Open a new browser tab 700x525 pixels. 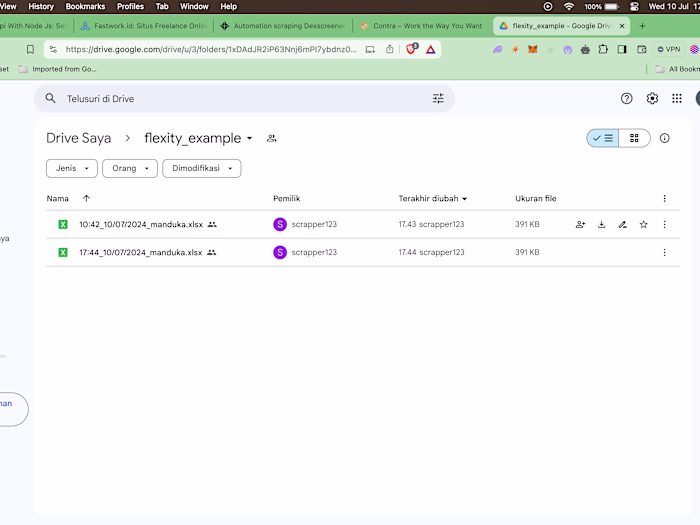click(642, 26)
